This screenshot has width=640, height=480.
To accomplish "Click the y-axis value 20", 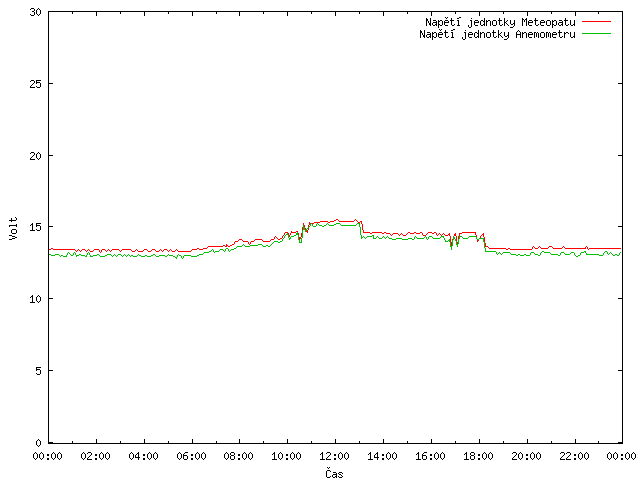I will [36, 156].
